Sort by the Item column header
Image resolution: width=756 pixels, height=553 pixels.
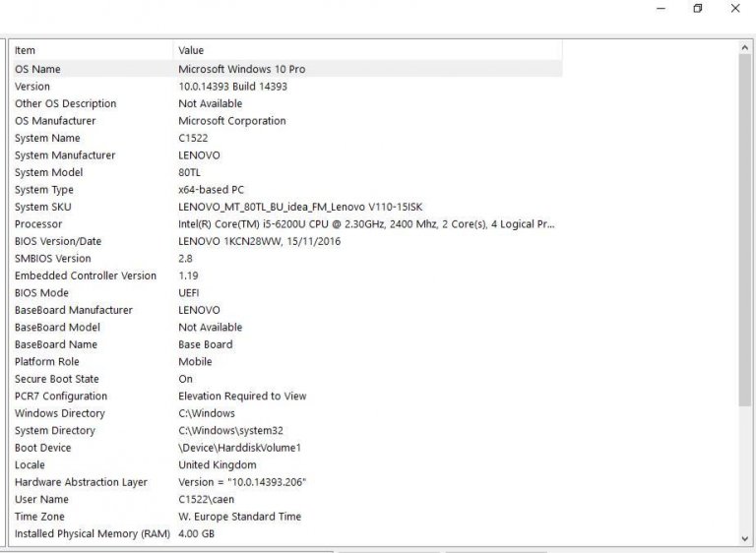tap(91, 50)
